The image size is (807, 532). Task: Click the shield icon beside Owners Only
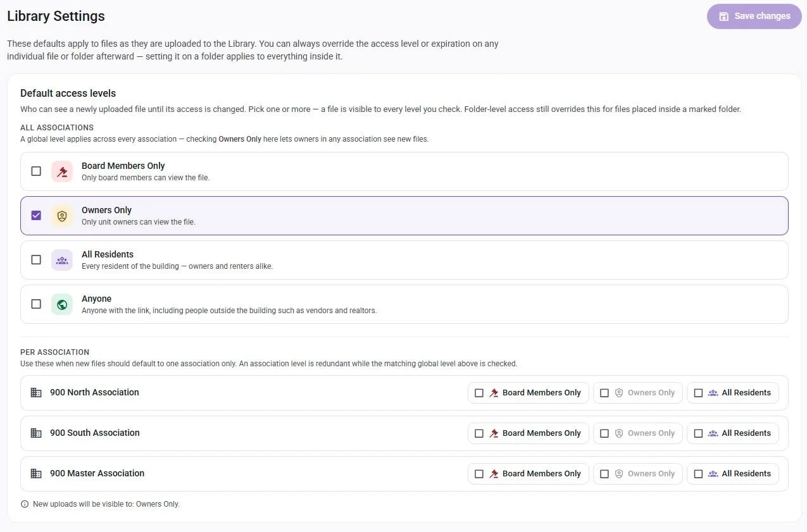pyautogui.click(x=62, y=216)
